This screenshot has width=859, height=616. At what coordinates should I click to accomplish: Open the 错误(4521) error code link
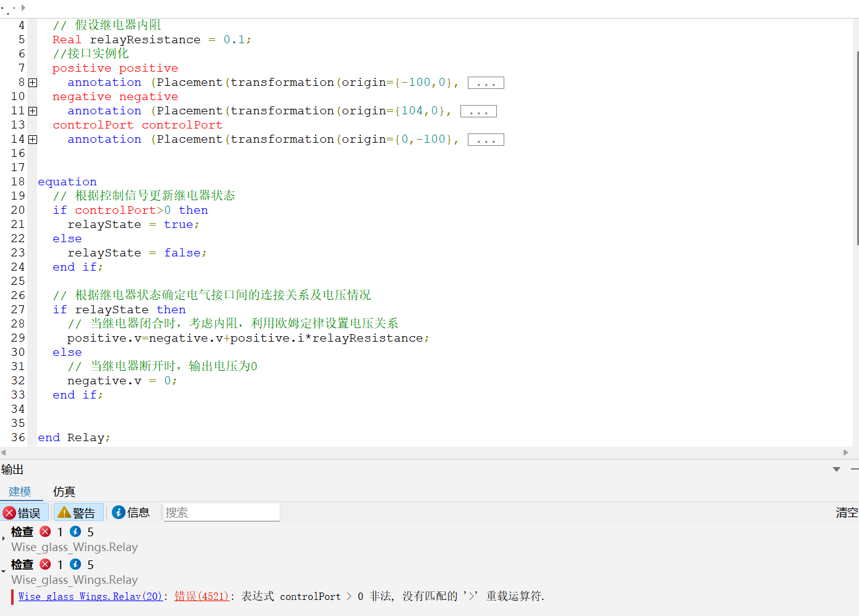click(201, 596)
